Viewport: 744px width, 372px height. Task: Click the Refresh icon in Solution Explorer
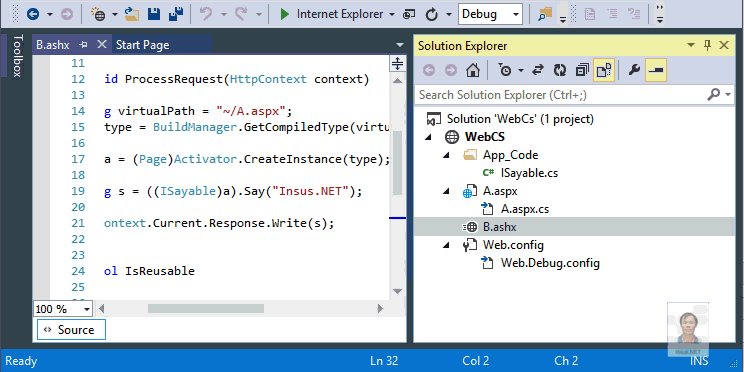pyautogui.click(x=560, y=71)
